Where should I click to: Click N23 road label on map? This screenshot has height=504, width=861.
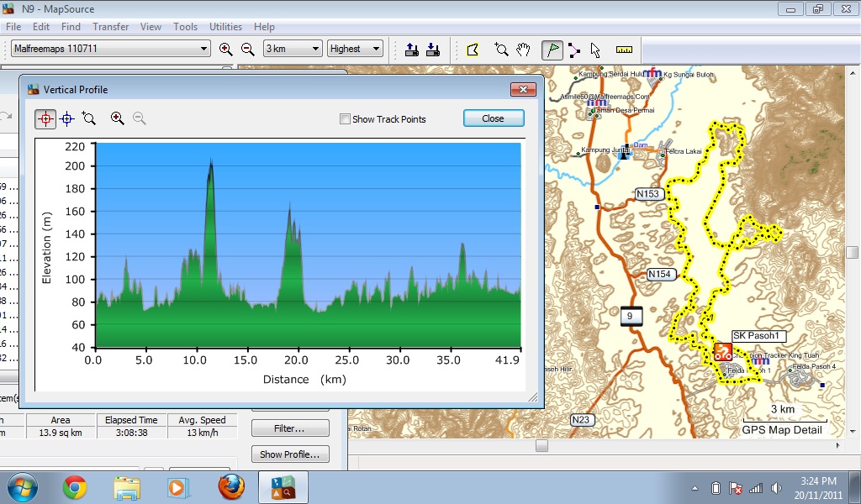click(580, 419)
